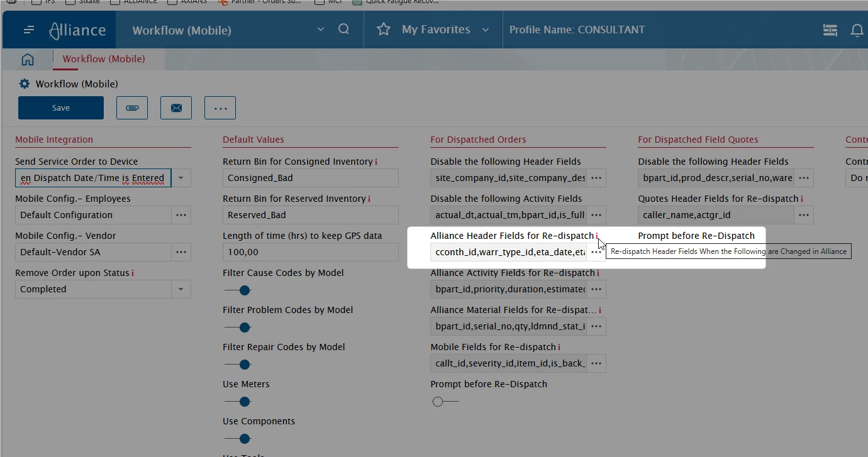868x457 pixels.
Task: Go to the Home icon tab
Action: point(28,59)
